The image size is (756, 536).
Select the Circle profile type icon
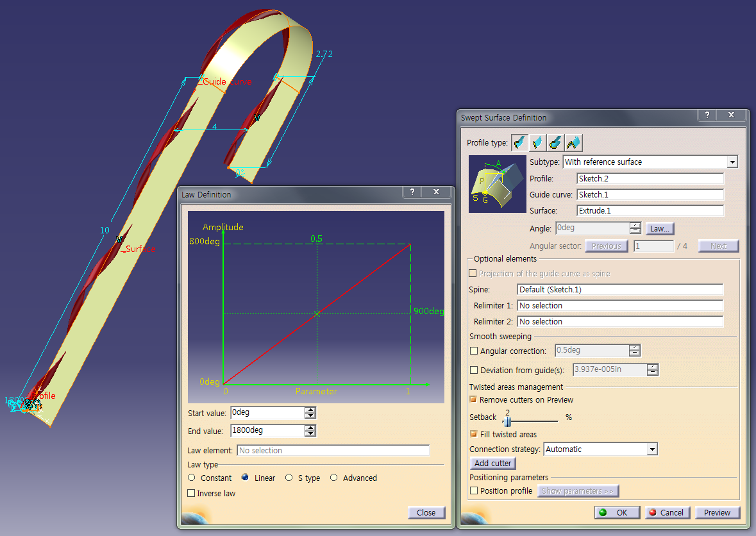[555, 142]
